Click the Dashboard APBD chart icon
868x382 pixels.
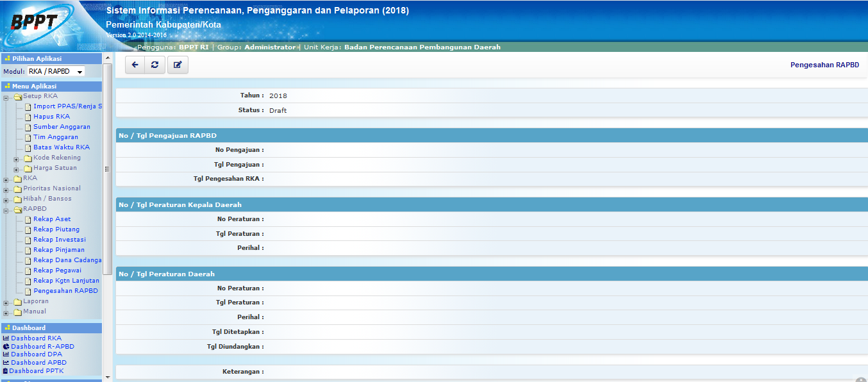point(6,363)
